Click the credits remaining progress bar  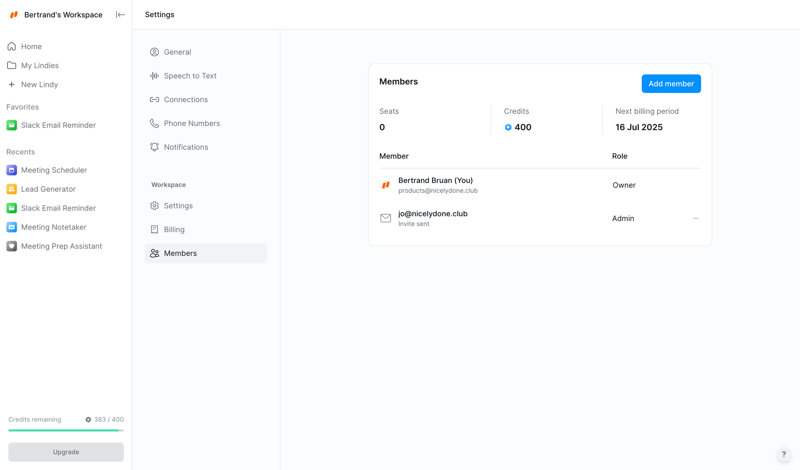click(66, 430)
